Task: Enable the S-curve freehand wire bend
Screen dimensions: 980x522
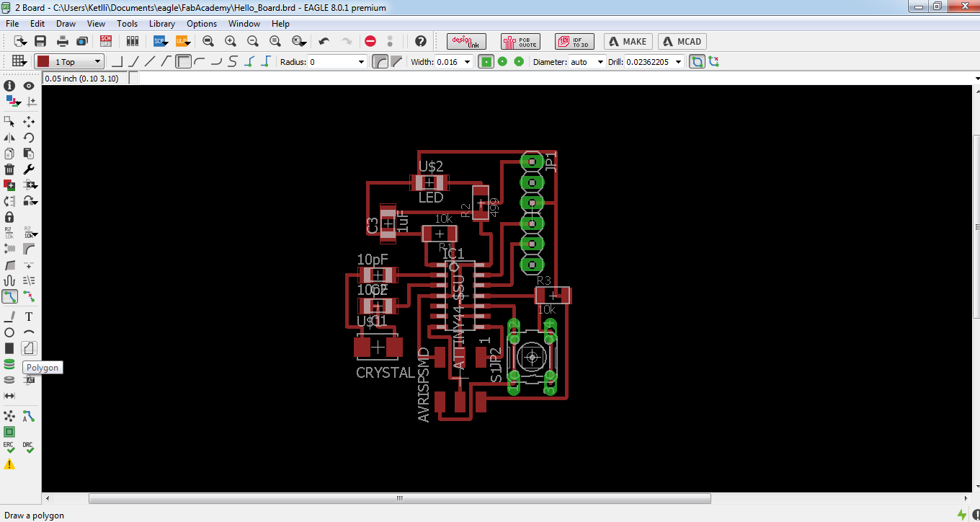Action: (232, 61)
